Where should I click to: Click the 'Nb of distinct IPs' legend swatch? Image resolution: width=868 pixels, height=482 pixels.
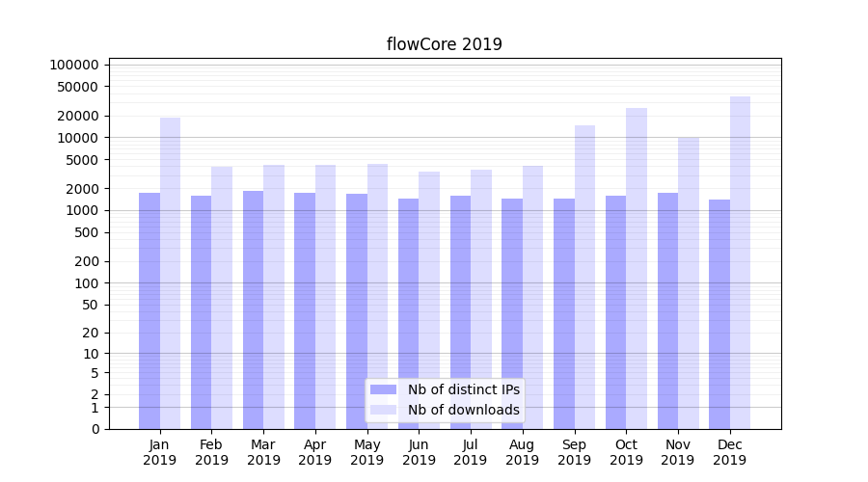384,389
